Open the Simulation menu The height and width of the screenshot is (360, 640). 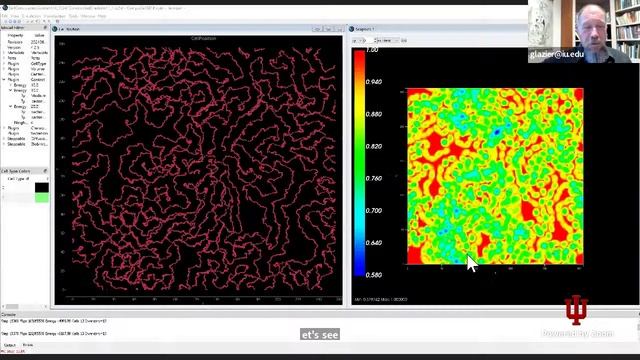click(x=31, y=16)
